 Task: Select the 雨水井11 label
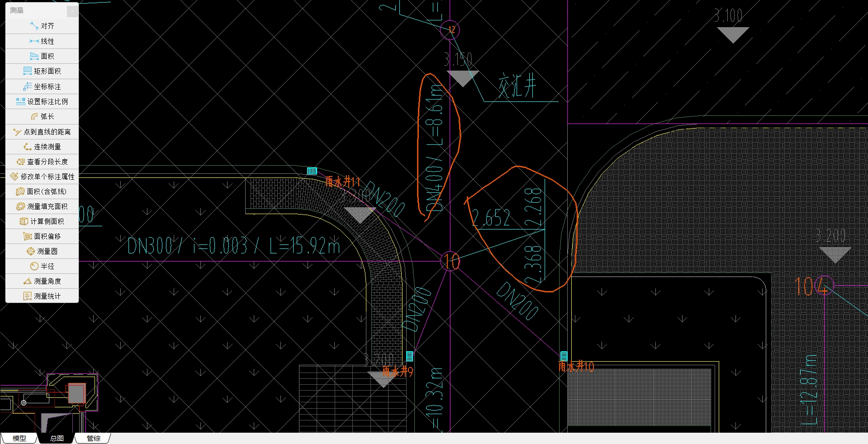(x=343, y=182)
